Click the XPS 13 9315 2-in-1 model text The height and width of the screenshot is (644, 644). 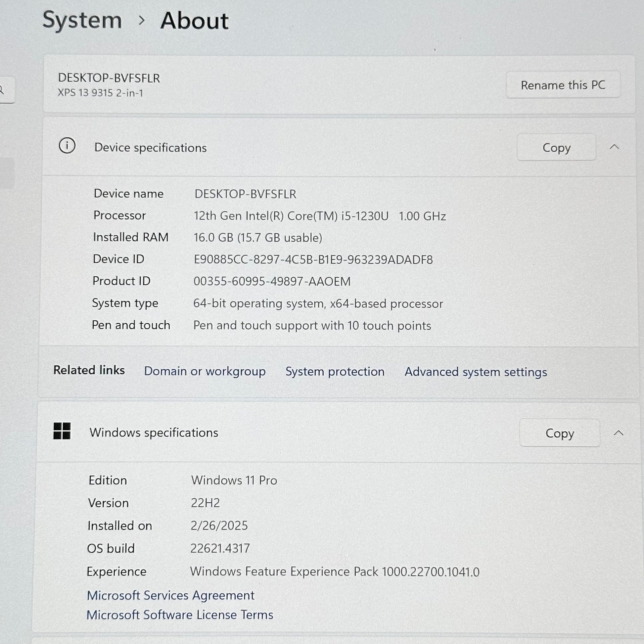[x=100, y=93]
